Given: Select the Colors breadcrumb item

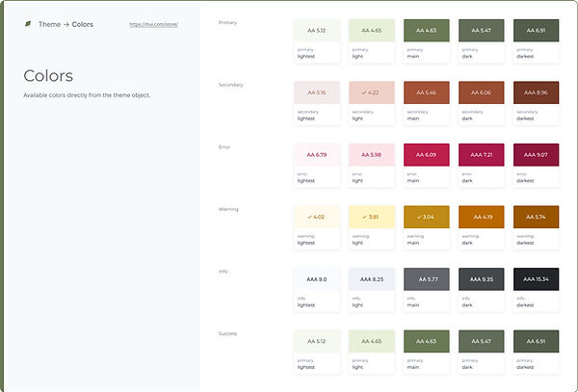Looking at the screenshot, I should point(82,24).
